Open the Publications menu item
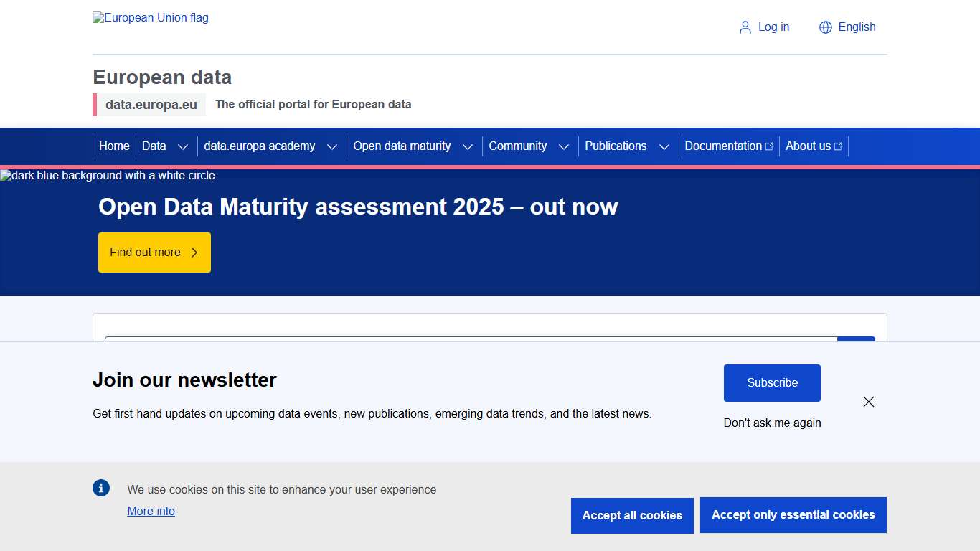 coord(616,146)
